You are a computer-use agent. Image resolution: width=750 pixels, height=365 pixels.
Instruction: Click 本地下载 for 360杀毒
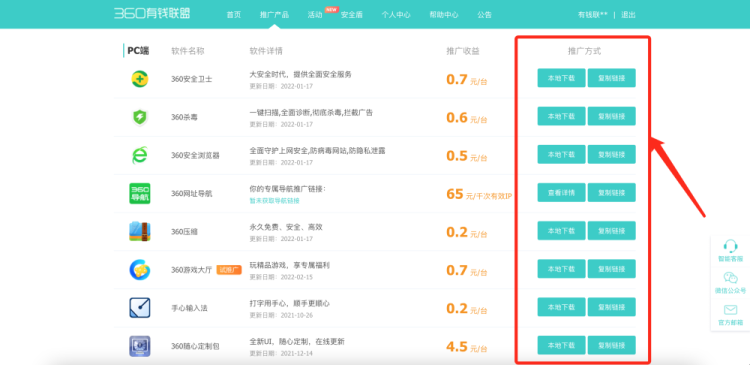tap(561, 116)
